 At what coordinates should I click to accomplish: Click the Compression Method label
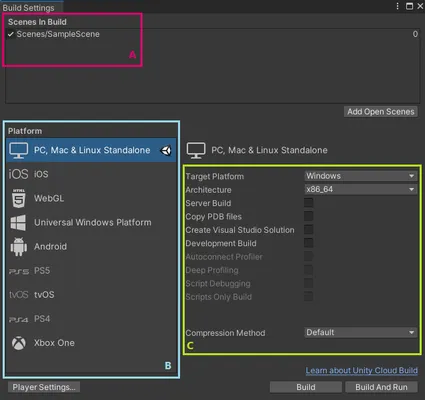point(225,333)
